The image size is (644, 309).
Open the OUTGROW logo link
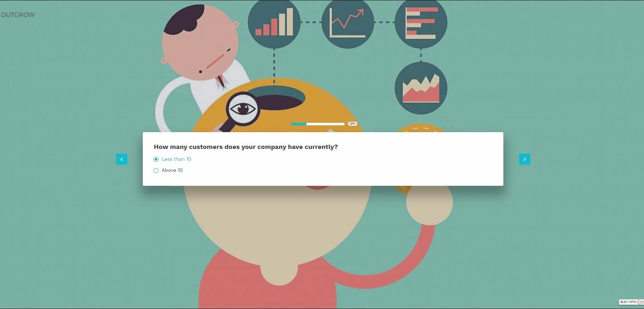click(18, 15)
